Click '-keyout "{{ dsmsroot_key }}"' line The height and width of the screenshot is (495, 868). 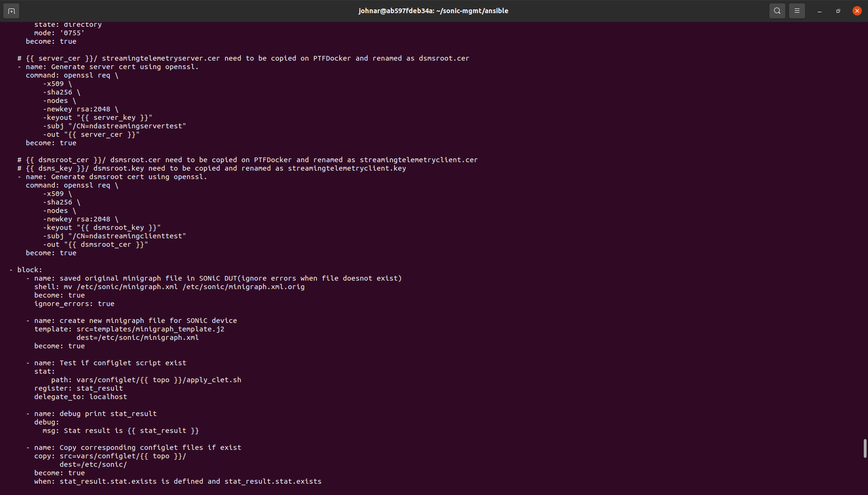(x=102, y=228)
